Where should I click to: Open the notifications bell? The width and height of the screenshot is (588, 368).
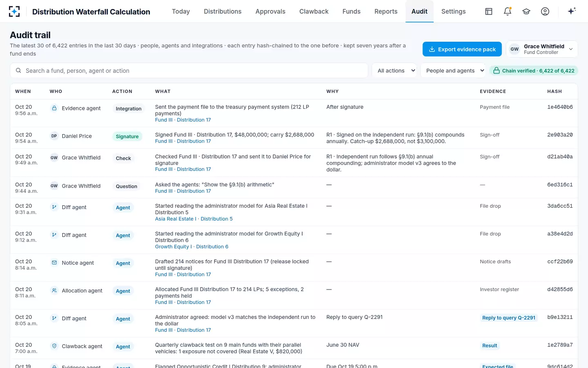click(508, 11)
